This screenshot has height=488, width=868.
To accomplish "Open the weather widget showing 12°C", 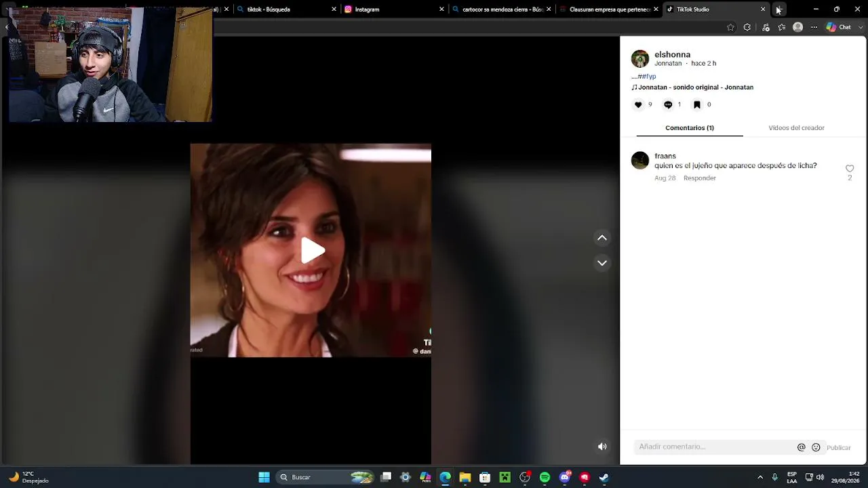I will (28, 477).
